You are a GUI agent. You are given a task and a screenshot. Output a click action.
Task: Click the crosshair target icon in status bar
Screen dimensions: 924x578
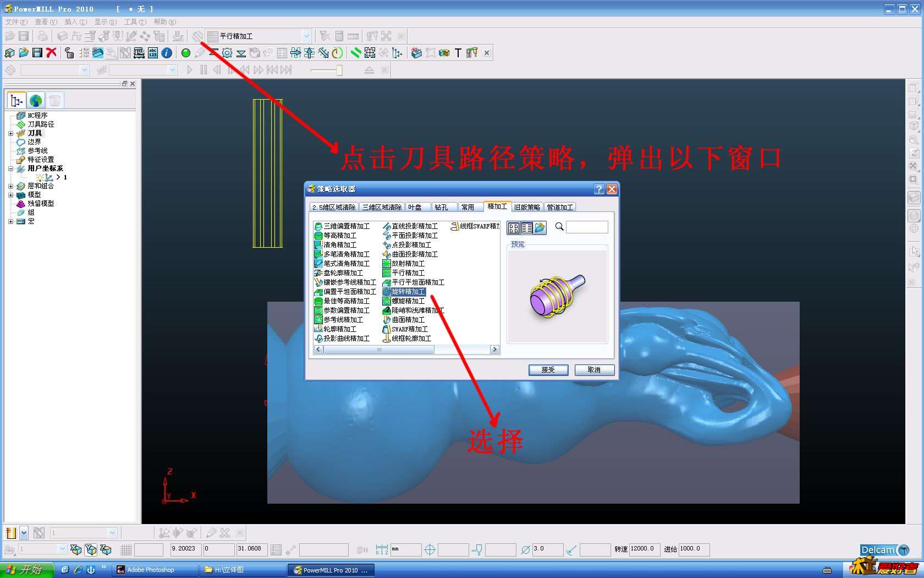click(430, 549)
